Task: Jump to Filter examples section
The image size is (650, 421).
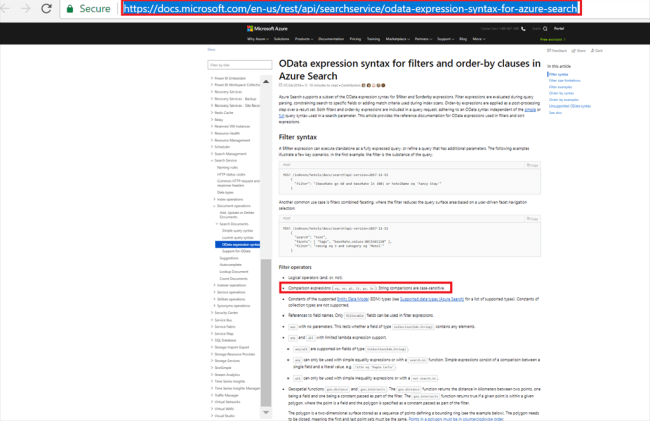Action: coord(560,87)
